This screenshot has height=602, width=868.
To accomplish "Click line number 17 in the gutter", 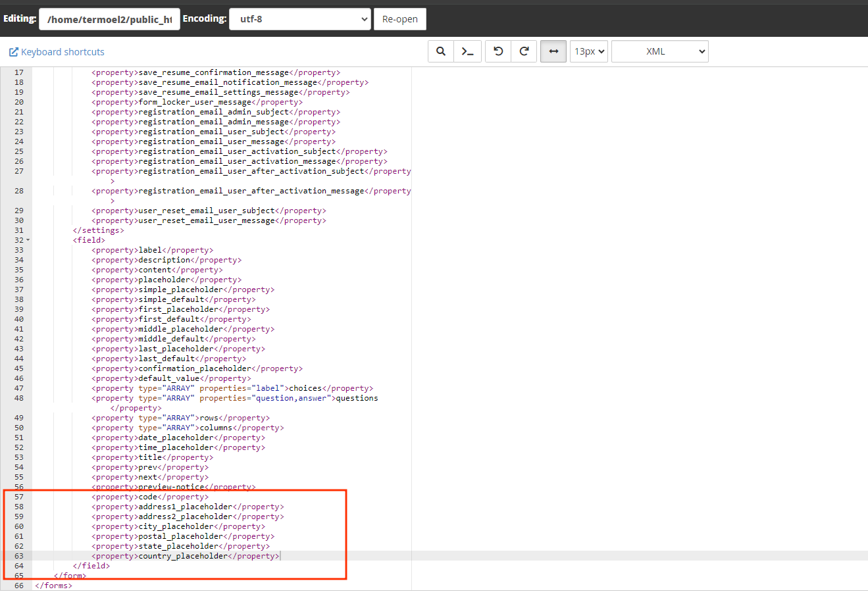I will coord(18,72).
